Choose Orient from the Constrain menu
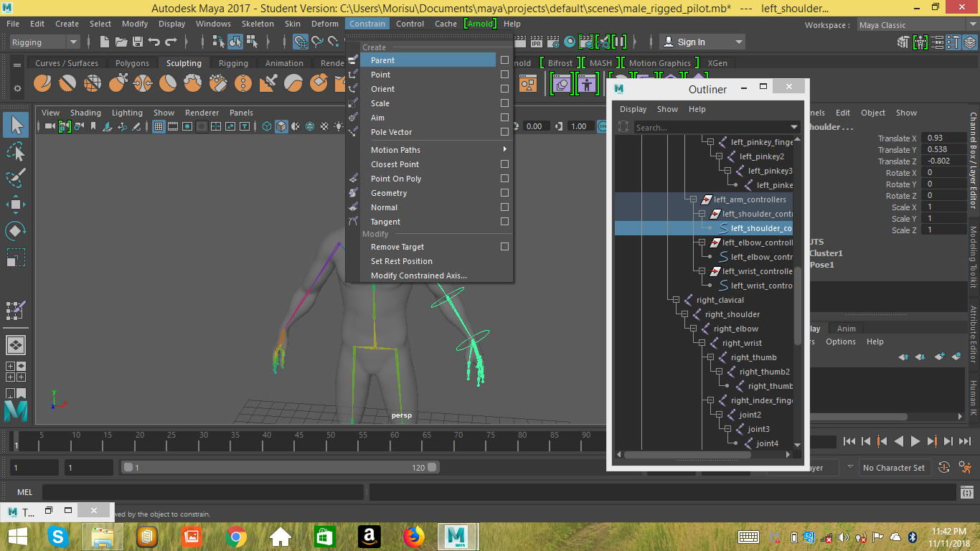This screenshot has height=551, width=980. 382,89
